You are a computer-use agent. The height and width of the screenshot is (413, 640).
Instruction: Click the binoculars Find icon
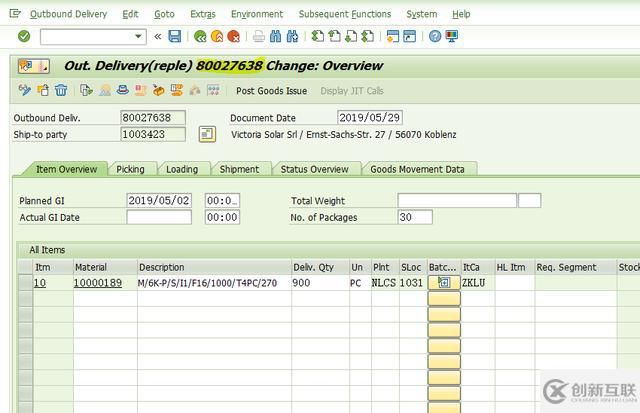[x=276, y=37]
